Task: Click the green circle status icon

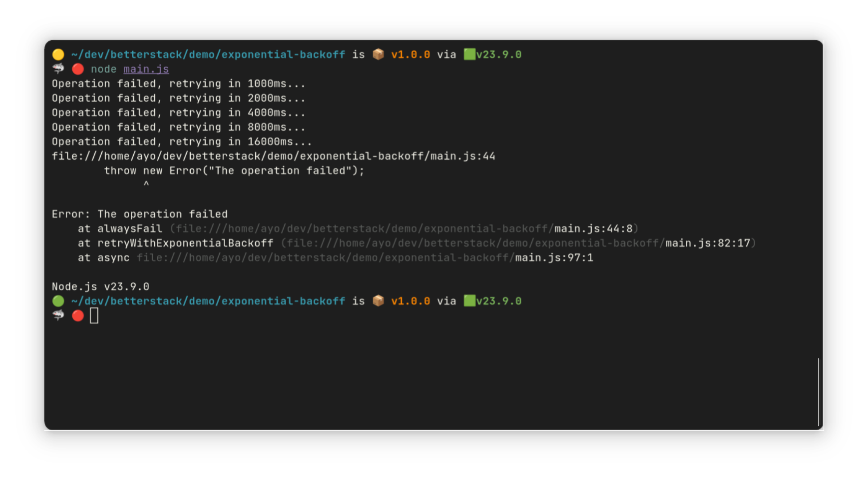Action: (x=58, y=301)
